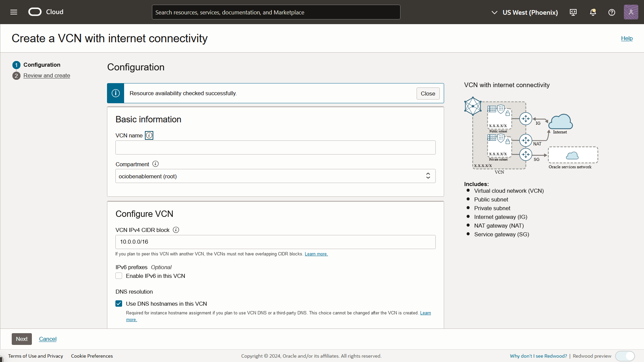Click the VCN name input field

click(275, 147)
